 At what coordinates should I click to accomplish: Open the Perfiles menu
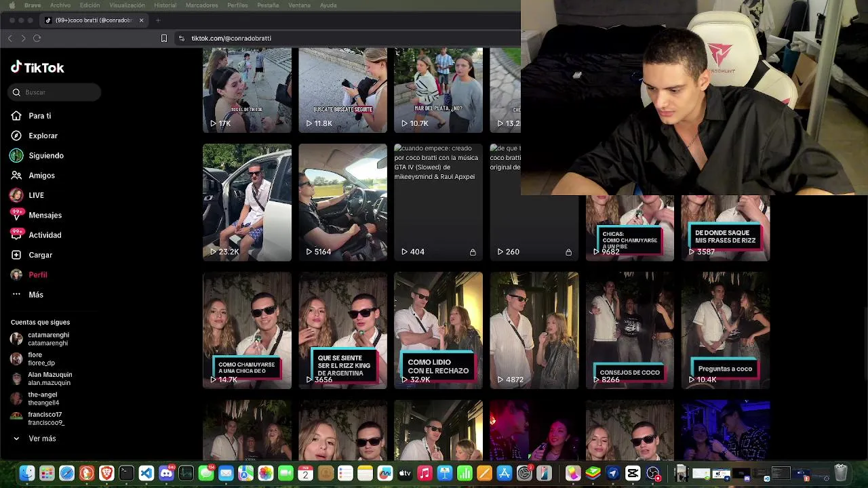(x=237, y=5)
